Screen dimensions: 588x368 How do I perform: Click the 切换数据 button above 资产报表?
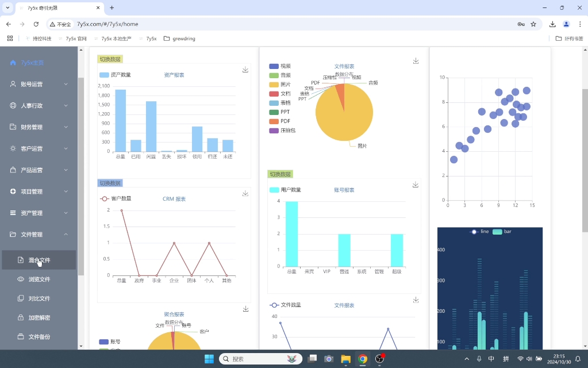point(110,59)
